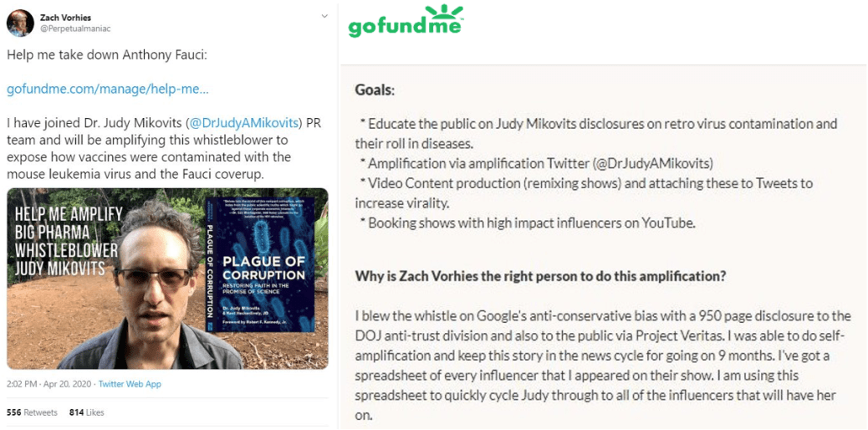View the 814 Likes list

[85, 412]
